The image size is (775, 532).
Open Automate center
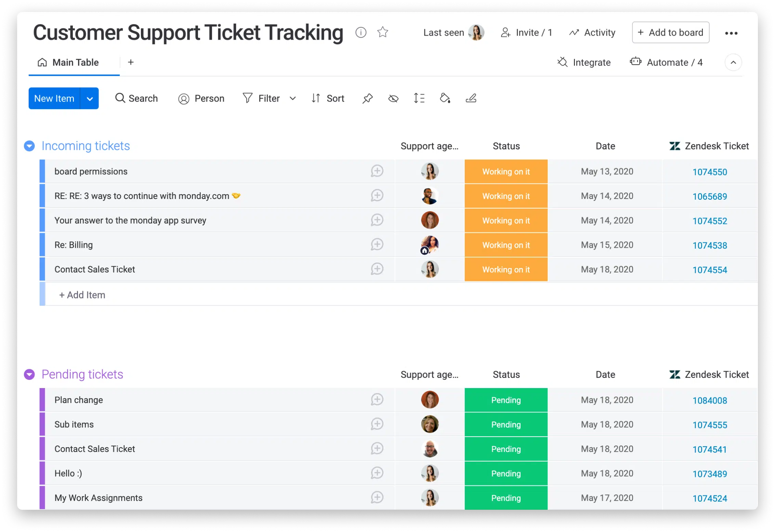[666, 63]
